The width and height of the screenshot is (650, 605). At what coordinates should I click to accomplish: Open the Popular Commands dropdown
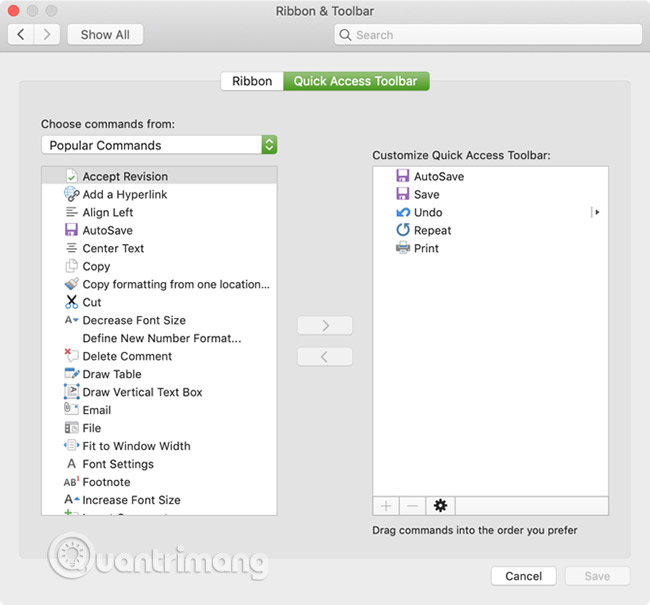[x=159, y=145]
